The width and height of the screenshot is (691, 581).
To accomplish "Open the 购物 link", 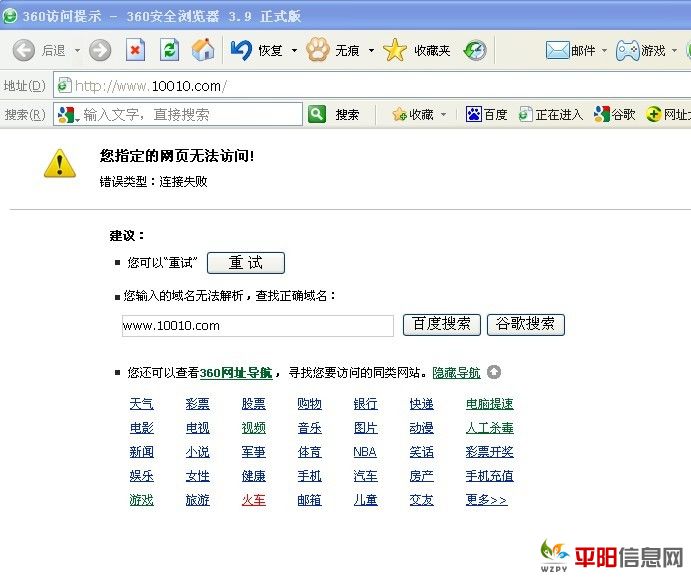I will (x=309, y=404).
